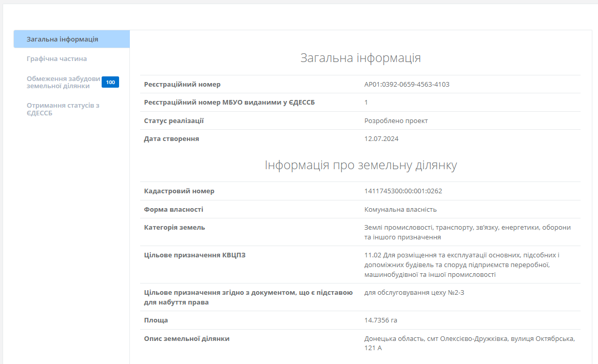Click the Розроблено проект status value

coord(396,121)
